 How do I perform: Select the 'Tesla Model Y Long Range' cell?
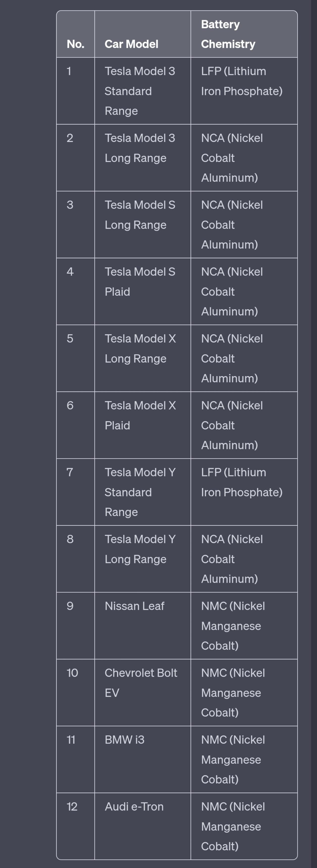coord(140,549)
